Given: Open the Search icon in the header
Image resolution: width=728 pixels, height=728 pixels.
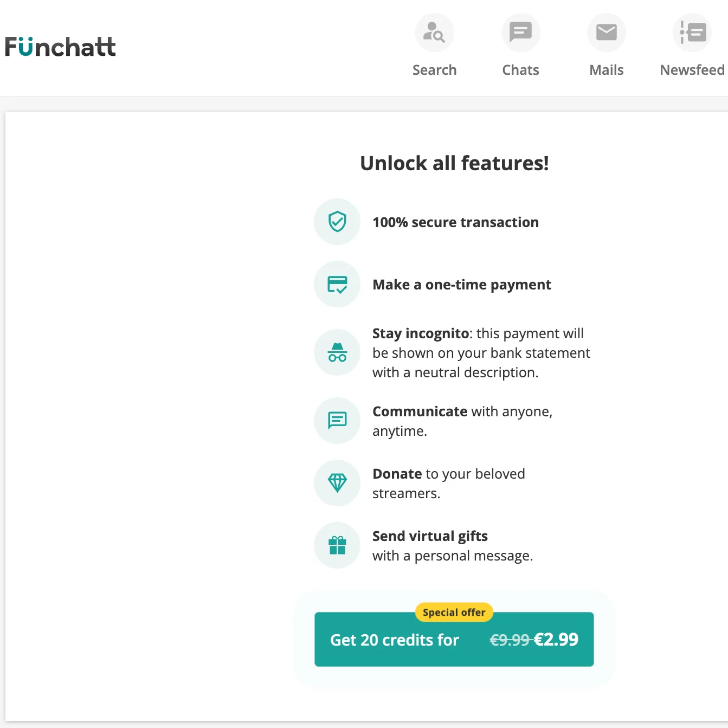Looking at the screenshot, I should pos(434,33).
